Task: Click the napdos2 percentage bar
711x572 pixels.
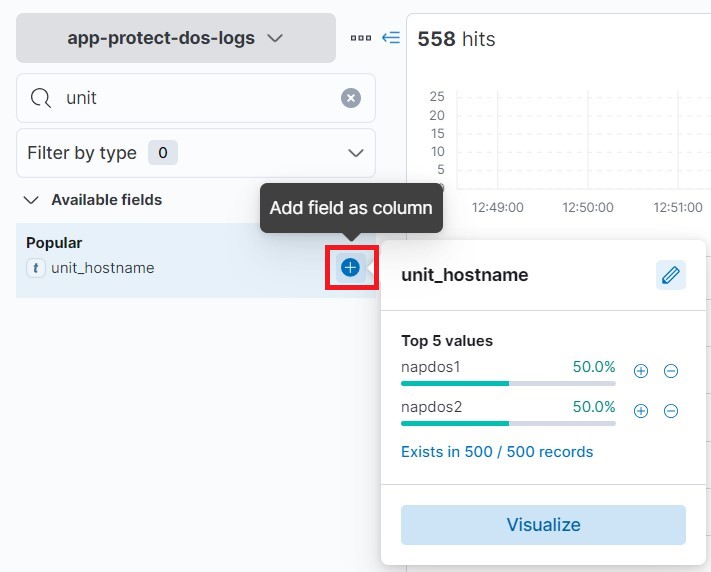Action: coord(508,424)
